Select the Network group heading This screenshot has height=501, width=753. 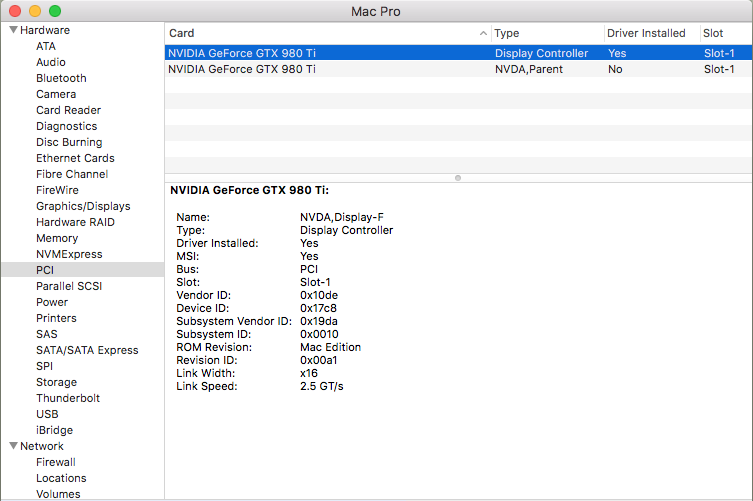pyautogui.click(x=42, y=446)
